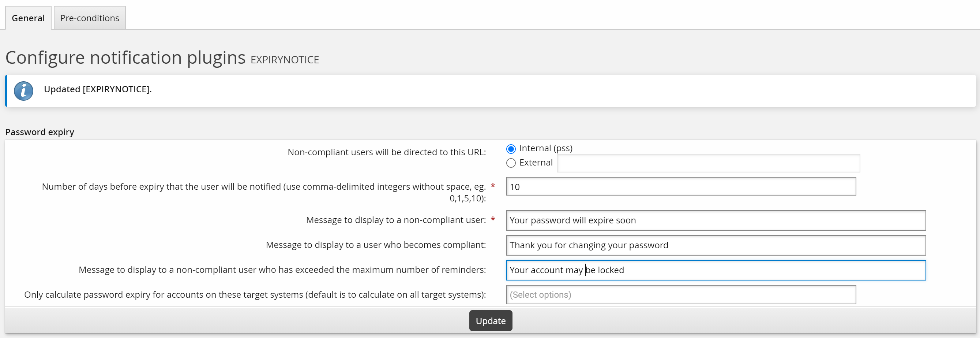Click the 'Password expiry' section title

(x=40, y=132)
